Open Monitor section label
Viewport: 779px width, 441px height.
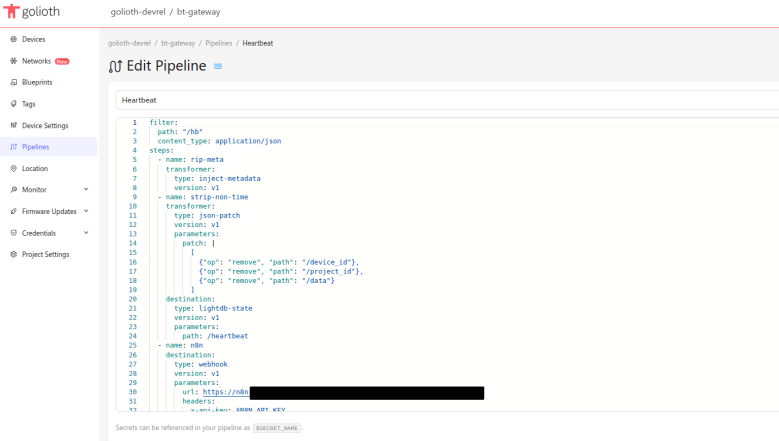click(x=34, y=190)
